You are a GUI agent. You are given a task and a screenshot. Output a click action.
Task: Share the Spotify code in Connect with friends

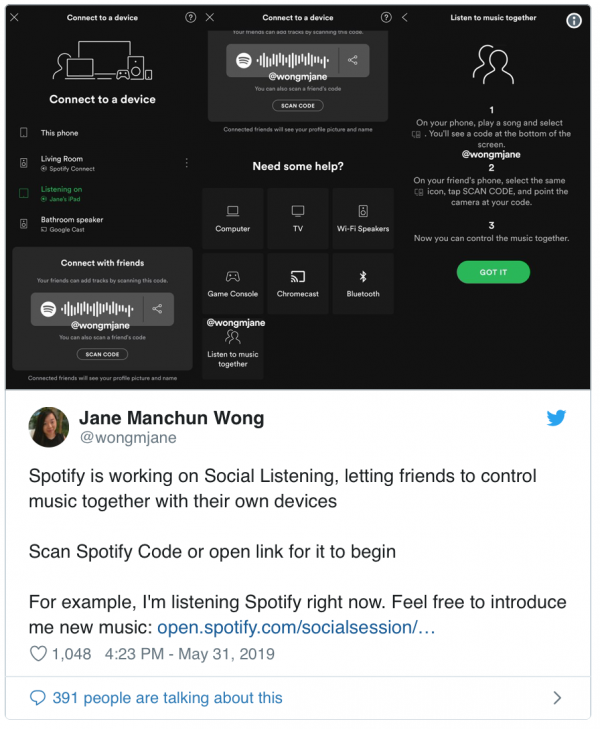[158, 309]
